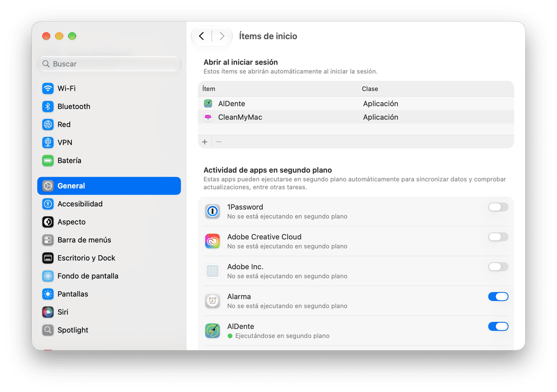This screenshot has height=392, width=557.
Task: Select Bluetooth in the sidebar
Action: 109,106
